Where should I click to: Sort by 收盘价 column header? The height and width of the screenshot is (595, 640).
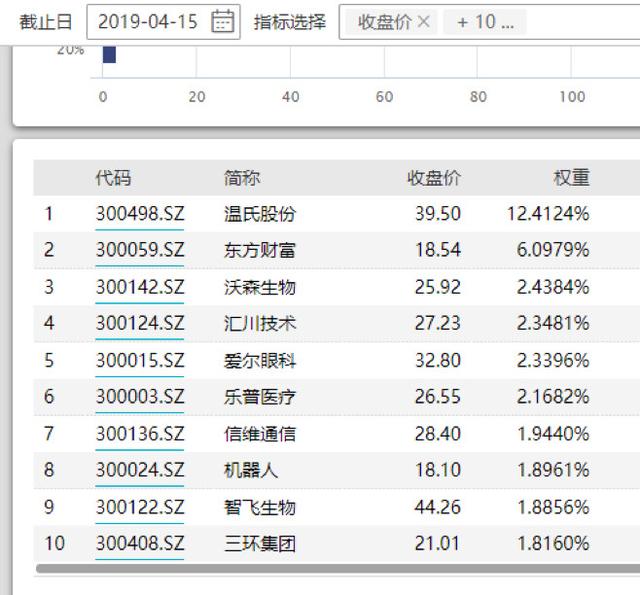pyautogui.click(x=434, y=178)
